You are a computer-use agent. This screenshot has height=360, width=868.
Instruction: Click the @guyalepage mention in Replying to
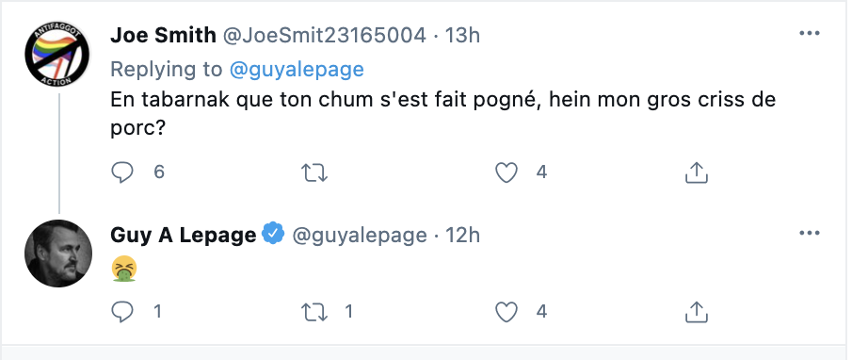pos(297,69)
